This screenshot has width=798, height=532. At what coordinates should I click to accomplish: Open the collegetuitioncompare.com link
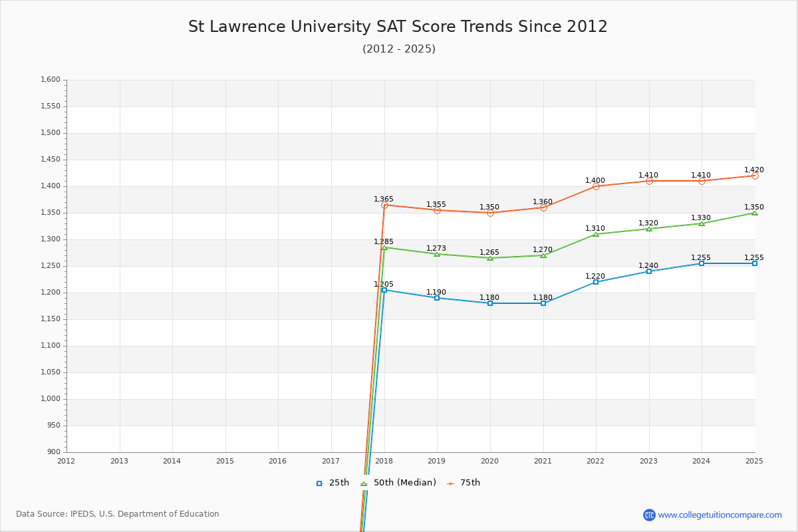(x=720, y=515)
